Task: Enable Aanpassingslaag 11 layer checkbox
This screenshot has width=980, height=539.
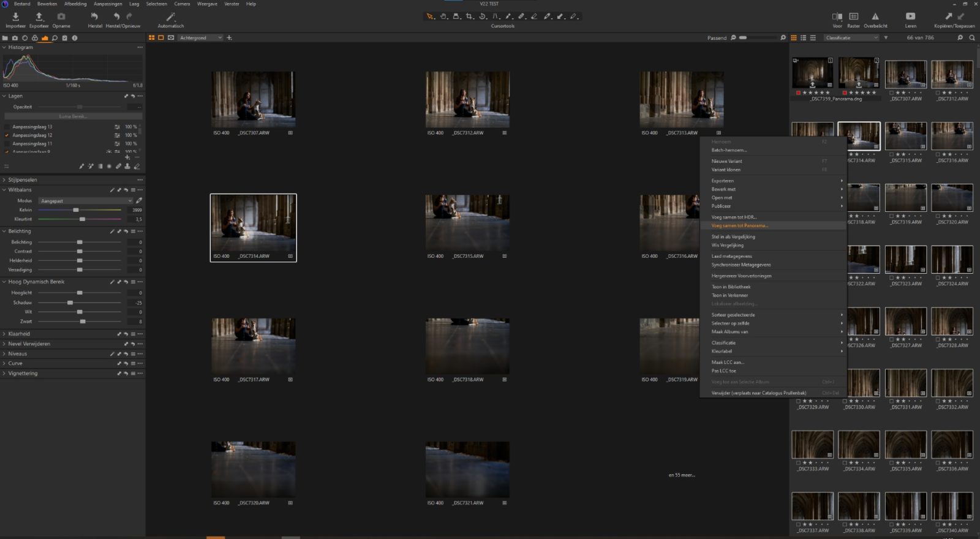Action: point(7,144)
